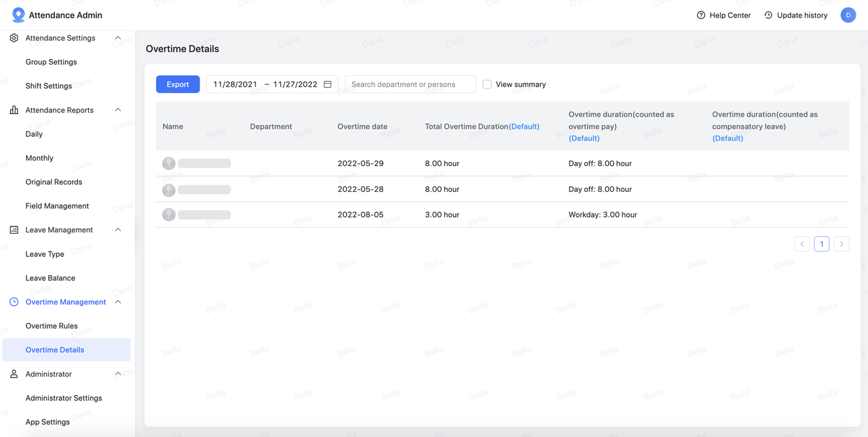Collapse the Attendance Settings section

[x=118, y=38]
